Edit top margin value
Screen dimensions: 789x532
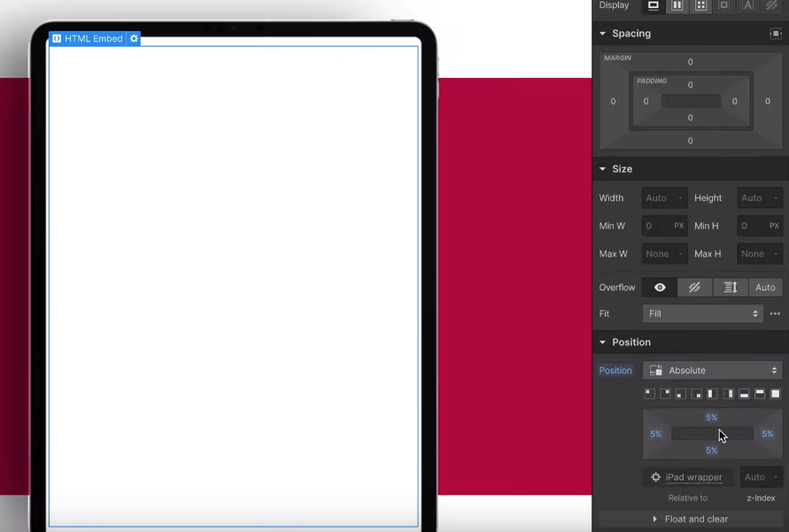pos(691,62)
